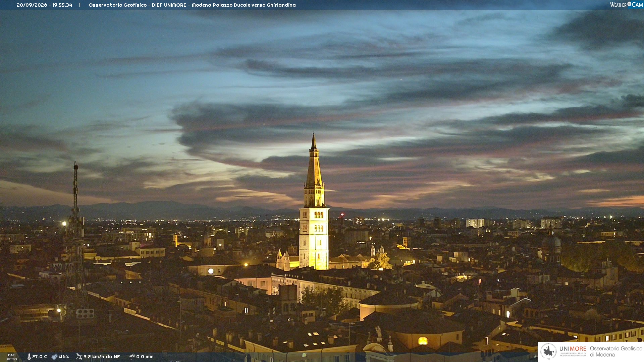This screenshot has height=362, width=644.
Task: Click the 46% humidity reading
Action: (x=64, y=357)
